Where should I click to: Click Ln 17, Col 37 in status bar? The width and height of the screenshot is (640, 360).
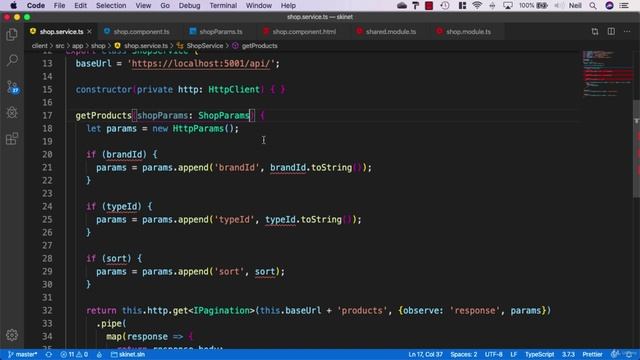pyautogui.click(x=425, y=354)
